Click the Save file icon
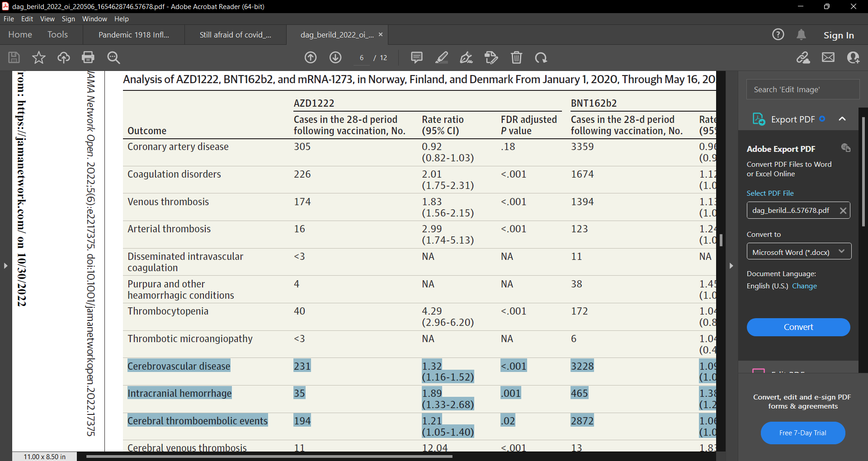The width and height of the screenshot is (868, 461). pyautogui.click(x=14, y=57)
